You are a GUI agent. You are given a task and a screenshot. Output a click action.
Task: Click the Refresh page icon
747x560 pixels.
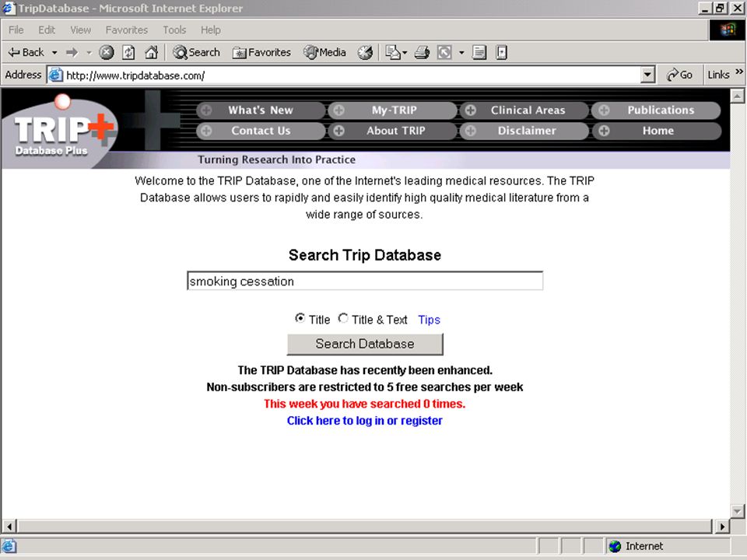[128, 52]
